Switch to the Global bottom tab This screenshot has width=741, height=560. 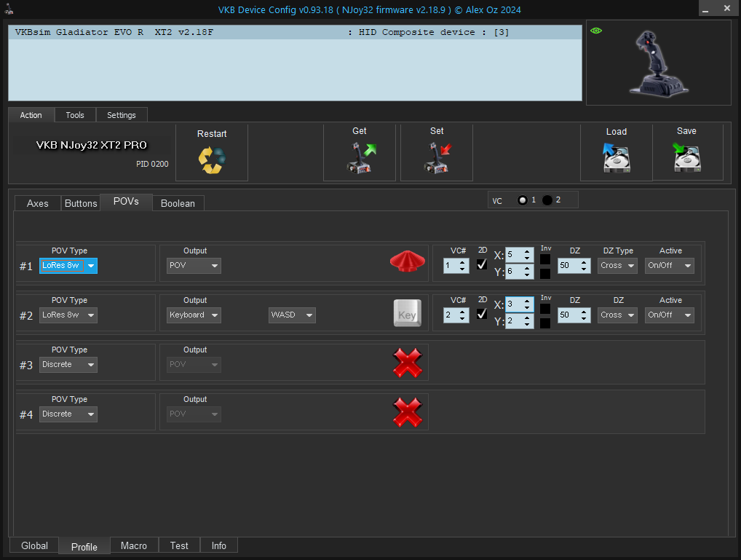34,545
